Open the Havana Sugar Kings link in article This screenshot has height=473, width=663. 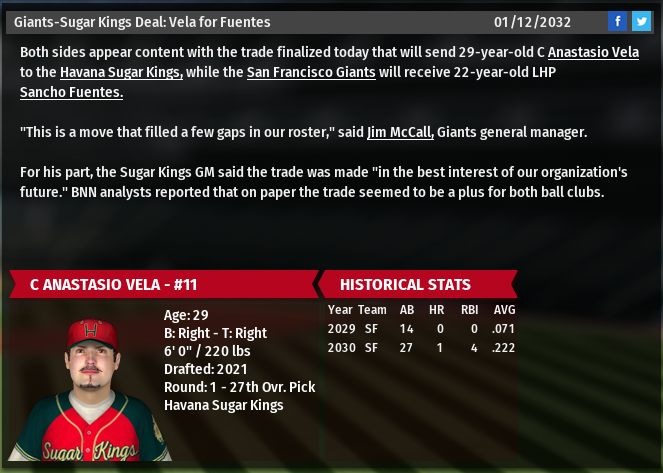pos(121,71)
